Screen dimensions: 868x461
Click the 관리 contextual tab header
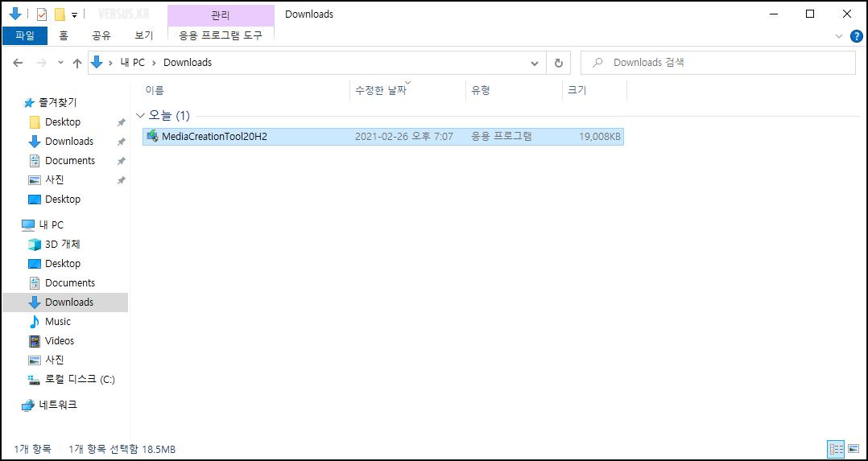221,15
